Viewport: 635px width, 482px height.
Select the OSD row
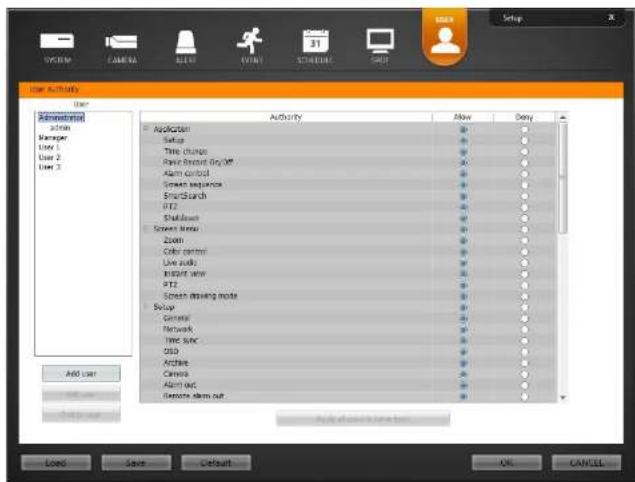(348, 352)
